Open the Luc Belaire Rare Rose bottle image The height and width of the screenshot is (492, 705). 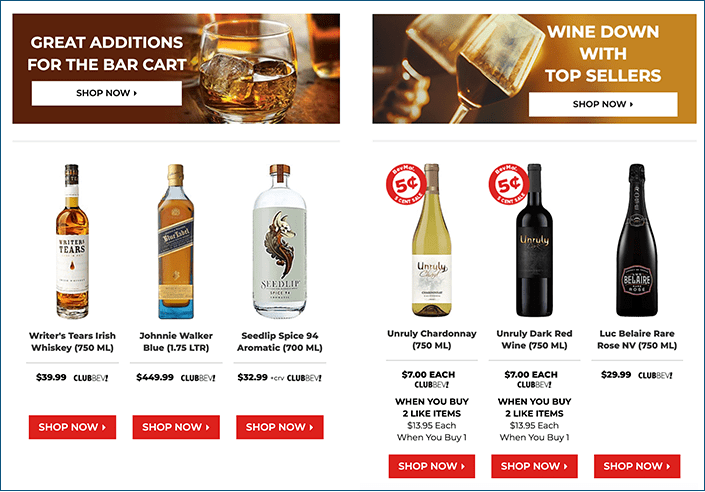(637, 240)
